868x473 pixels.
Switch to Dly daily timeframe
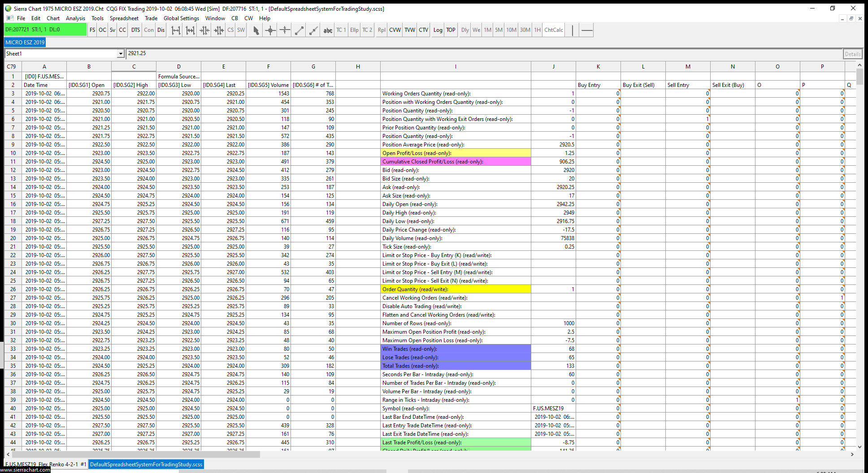point(465,30)
